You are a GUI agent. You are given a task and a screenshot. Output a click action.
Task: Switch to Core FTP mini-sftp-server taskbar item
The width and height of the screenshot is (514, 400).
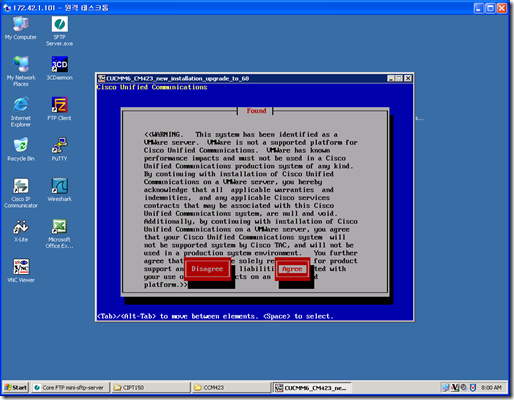71,387
